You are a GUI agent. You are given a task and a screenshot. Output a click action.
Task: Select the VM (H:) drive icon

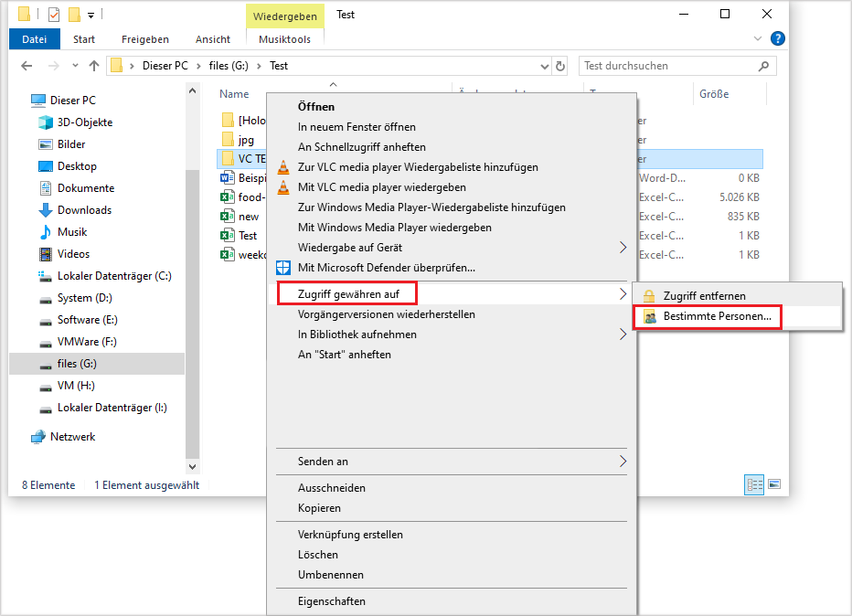click(46, 387)
